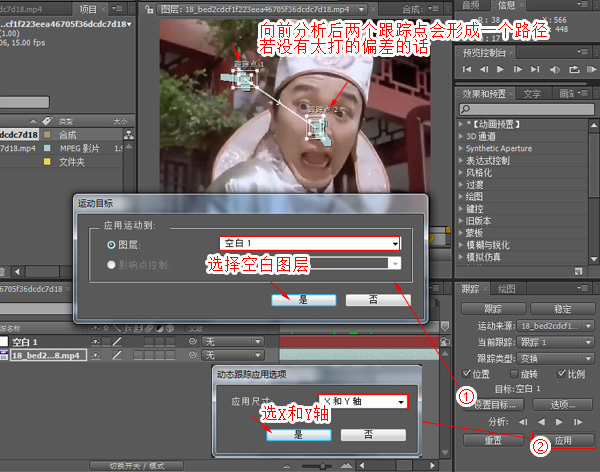Select 图层 radio button in motion target dialog

coord(111,245)
